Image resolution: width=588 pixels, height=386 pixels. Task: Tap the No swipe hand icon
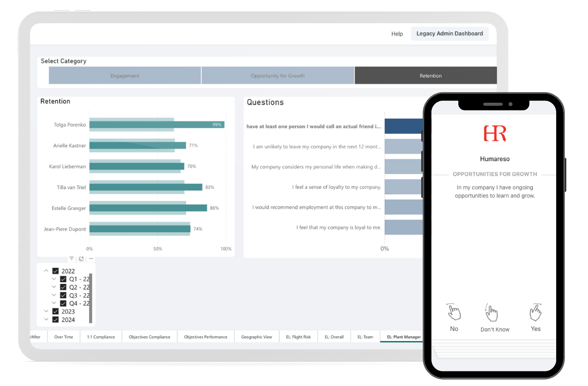pos(454,312)
